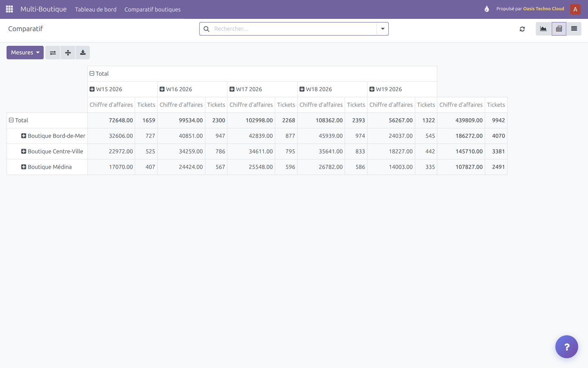588x368 pixels.
Task: Click cell 72648.00
Action: point(111,120)
